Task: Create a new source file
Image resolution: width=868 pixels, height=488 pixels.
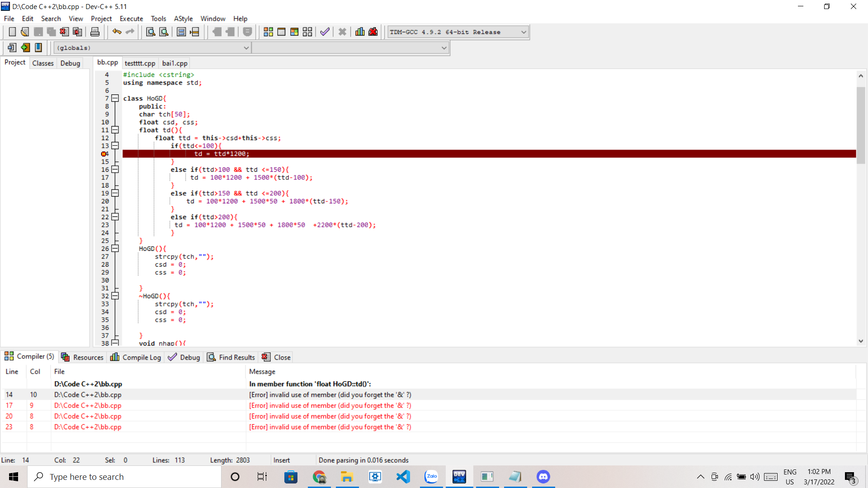Action: click(12, 32)
